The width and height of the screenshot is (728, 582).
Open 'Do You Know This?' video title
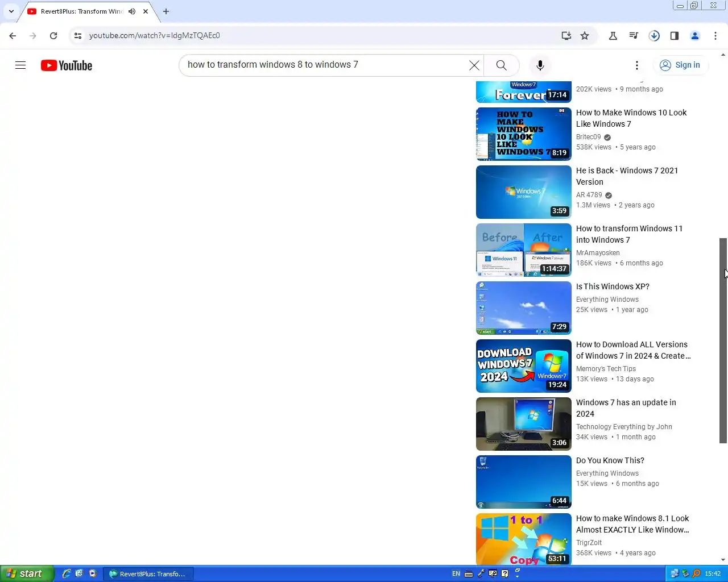(610, 461)
